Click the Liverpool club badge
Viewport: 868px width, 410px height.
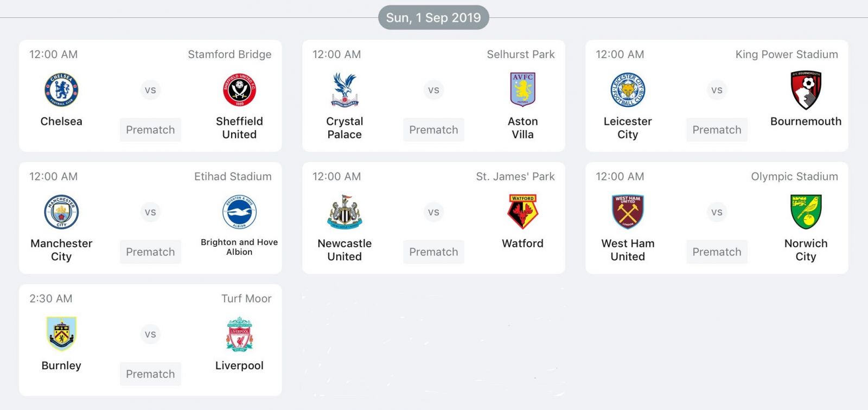coord(239,334)
